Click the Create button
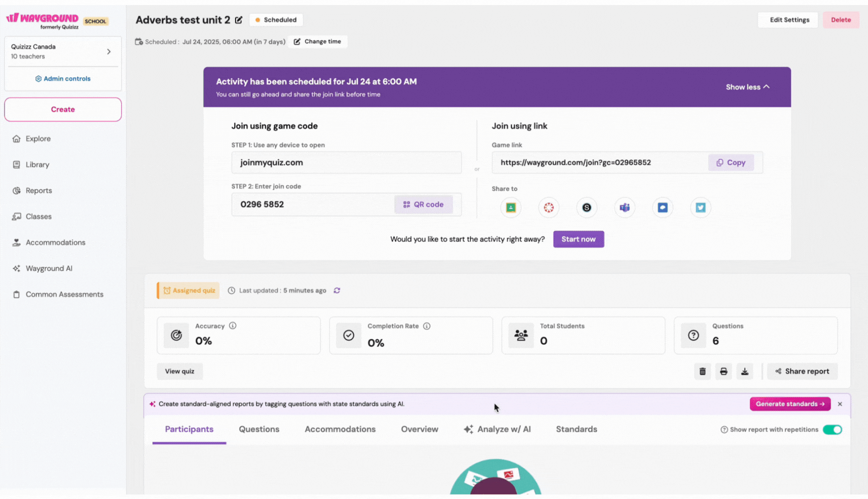Screen dimensions: 868x499 tap(63, 110)
